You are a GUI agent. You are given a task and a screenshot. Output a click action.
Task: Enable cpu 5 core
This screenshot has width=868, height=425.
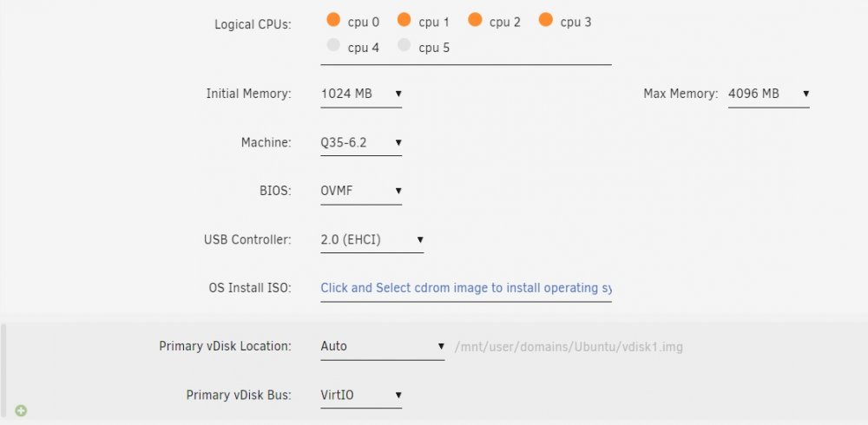click(404, 45)
